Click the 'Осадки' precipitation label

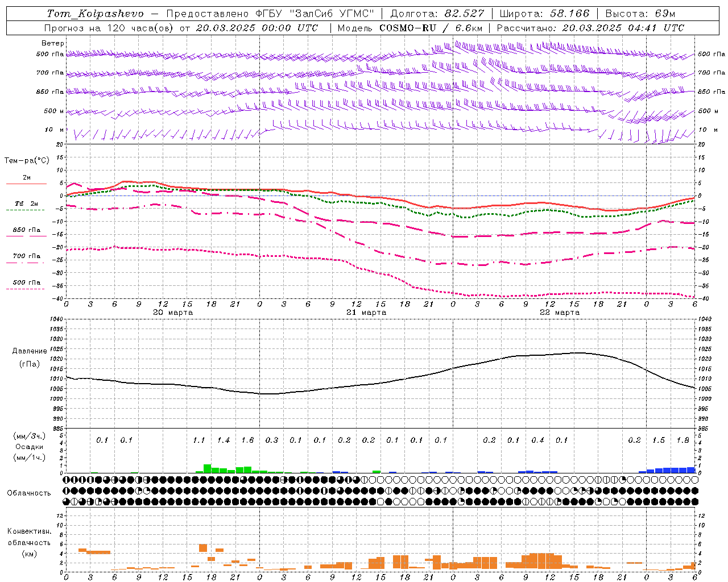[x=30, y=447]
